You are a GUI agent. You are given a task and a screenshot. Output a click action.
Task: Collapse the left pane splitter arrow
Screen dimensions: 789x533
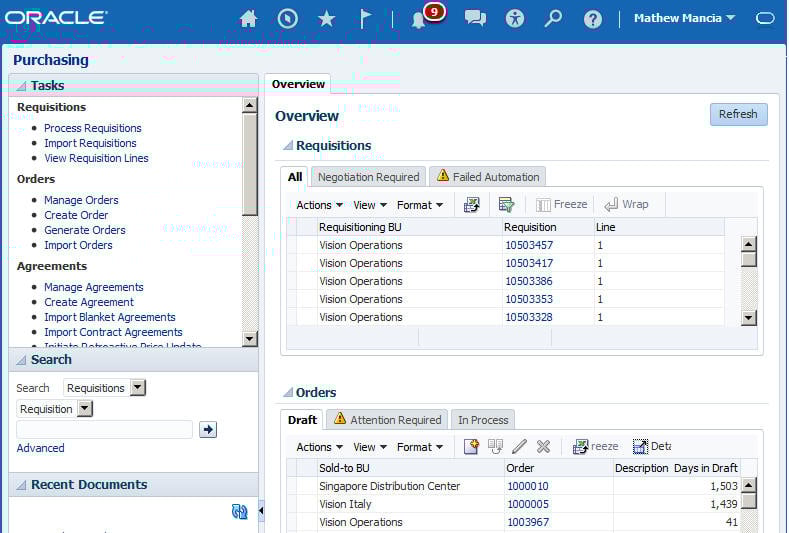pos(261,510)
